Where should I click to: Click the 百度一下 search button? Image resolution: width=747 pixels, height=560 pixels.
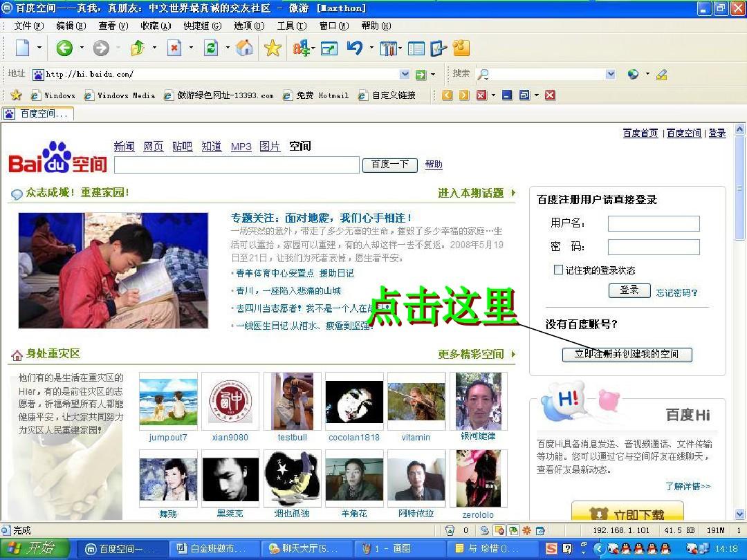pyautogui.click(x=389, y=165)
